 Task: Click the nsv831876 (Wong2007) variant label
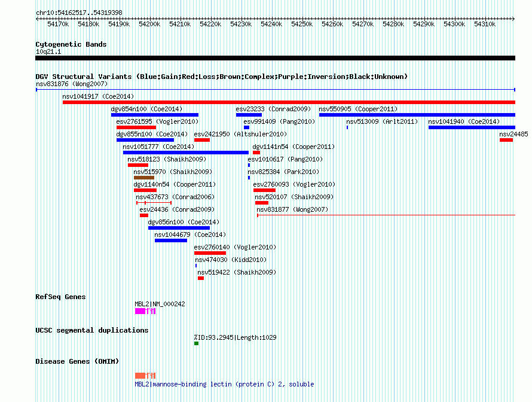point(72,84)
